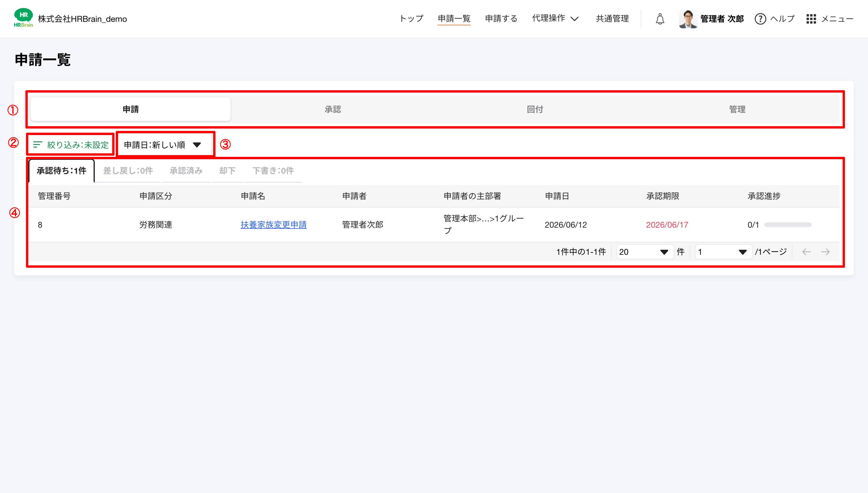The image size is (868, 493).
Task: Click the notification bell icon
Action: pyautogui.click(x=660, y=19)
